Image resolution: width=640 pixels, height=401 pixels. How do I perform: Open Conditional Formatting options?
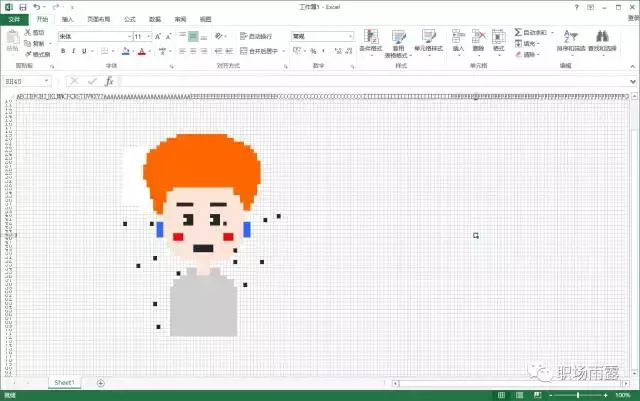click(371, 42)
